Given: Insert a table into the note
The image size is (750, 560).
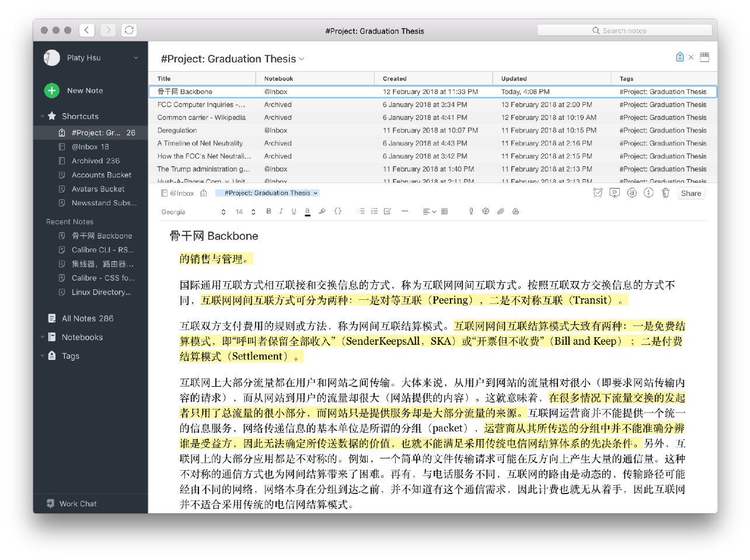Looking at the screenshot, I should pyautogui.click(x=445, y=212).
